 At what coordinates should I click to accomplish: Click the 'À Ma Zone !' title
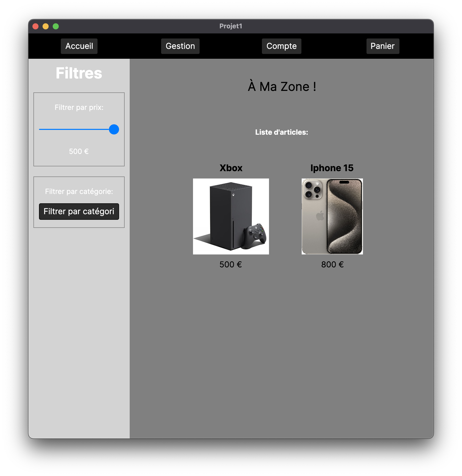[282, 87]
